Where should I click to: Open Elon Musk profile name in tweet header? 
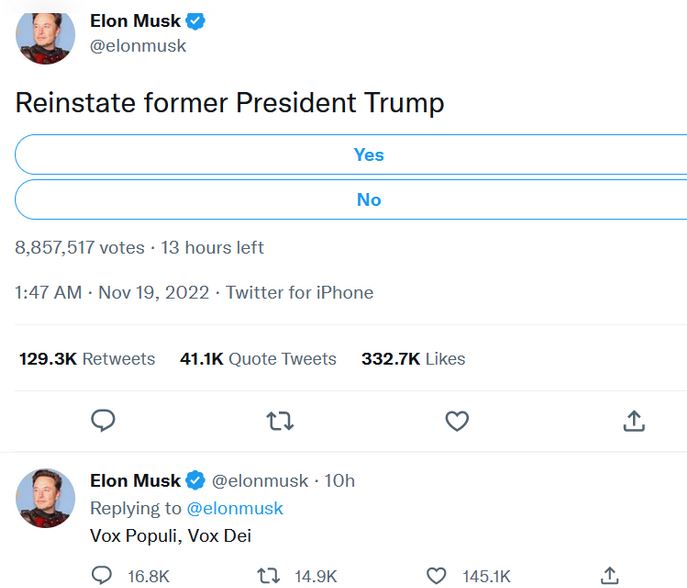[135, 21]
